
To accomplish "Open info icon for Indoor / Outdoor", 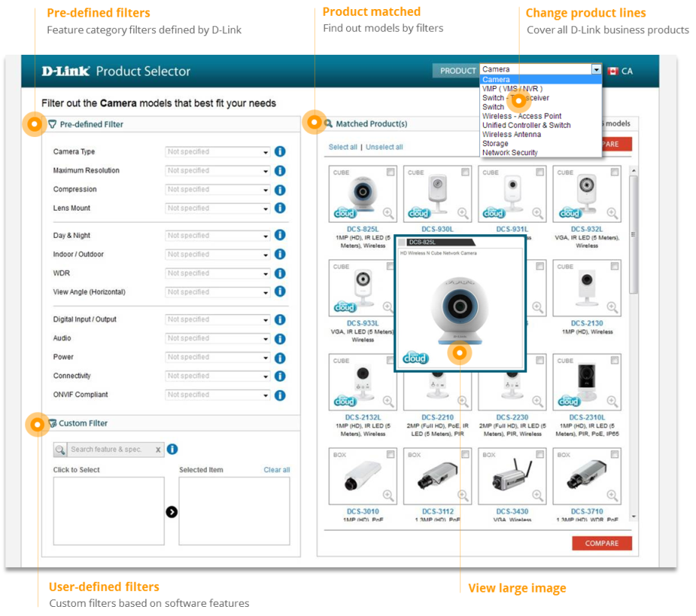I will click(x=280, y=254).
